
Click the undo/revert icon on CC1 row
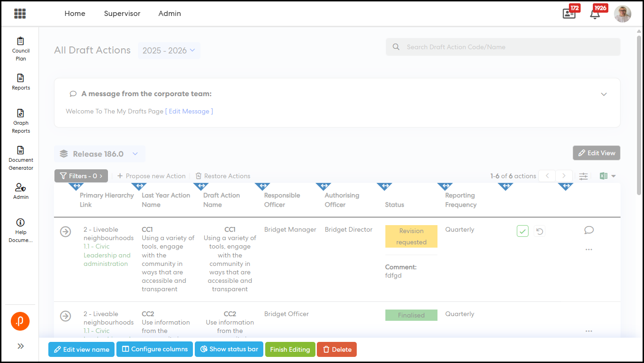pos(539,231)
